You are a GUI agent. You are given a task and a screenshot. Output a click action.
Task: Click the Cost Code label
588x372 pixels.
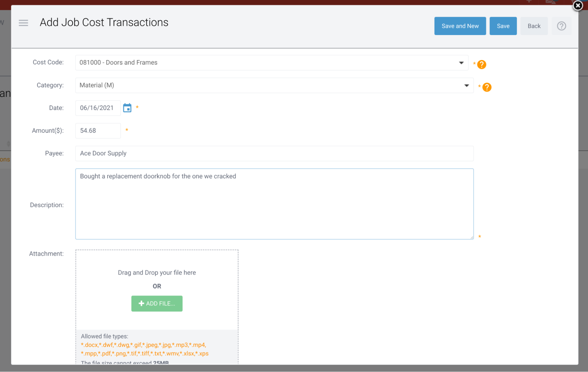pos(48,62)
